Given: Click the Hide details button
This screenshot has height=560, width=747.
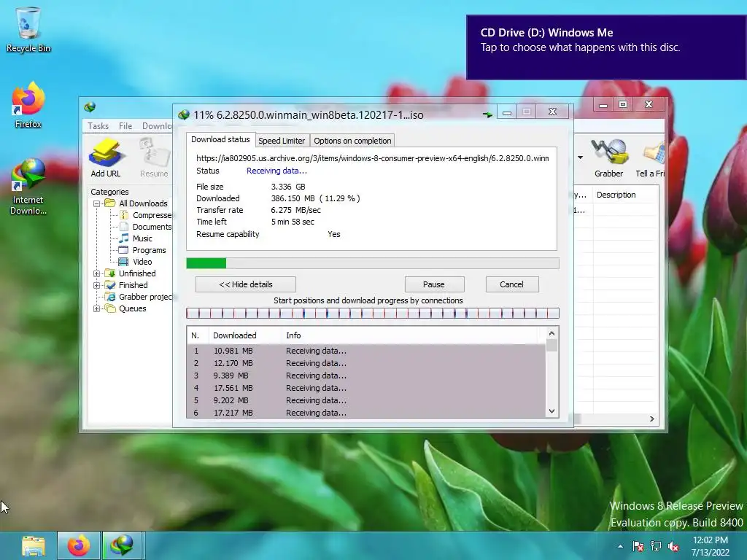Looking at the screenshot, I should point(245,284).
